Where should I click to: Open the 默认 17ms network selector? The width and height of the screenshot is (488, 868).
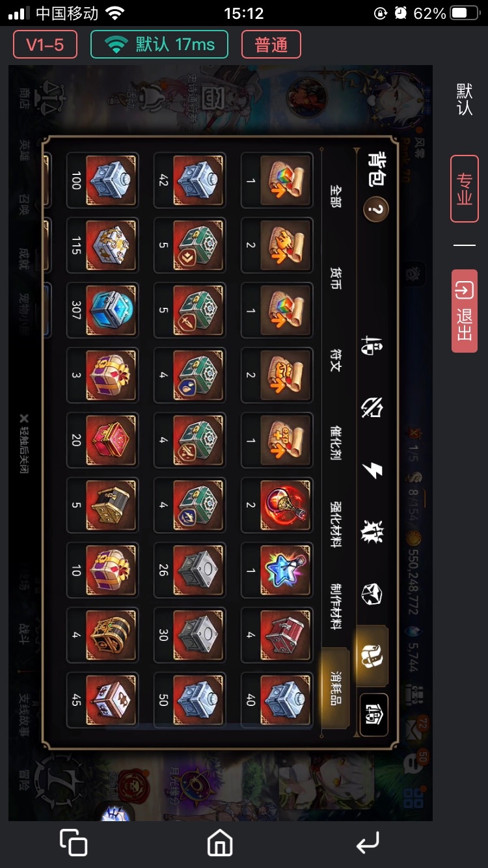click(159, 45)
